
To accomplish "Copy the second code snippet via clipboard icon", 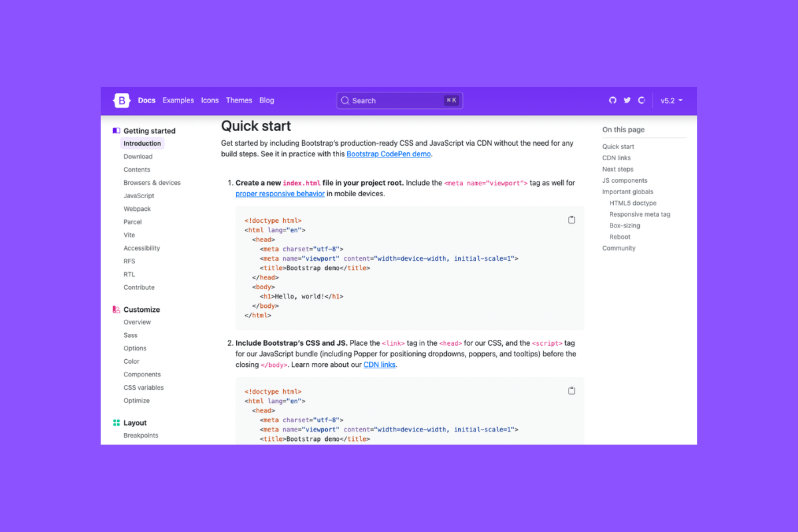I will pos(571,390).
